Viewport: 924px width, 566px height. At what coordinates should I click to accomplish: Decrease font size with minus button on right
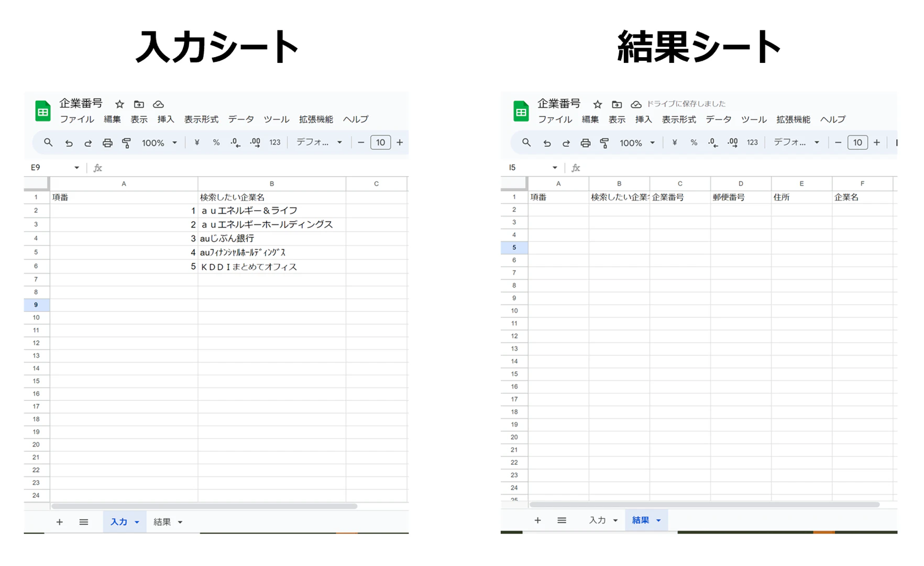pyautogui.click(x=838, y=143)
